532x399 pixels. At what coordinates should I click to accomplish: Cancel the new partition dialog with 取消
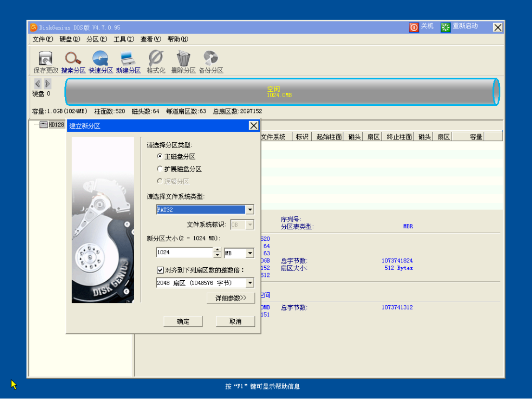point(235,322)
